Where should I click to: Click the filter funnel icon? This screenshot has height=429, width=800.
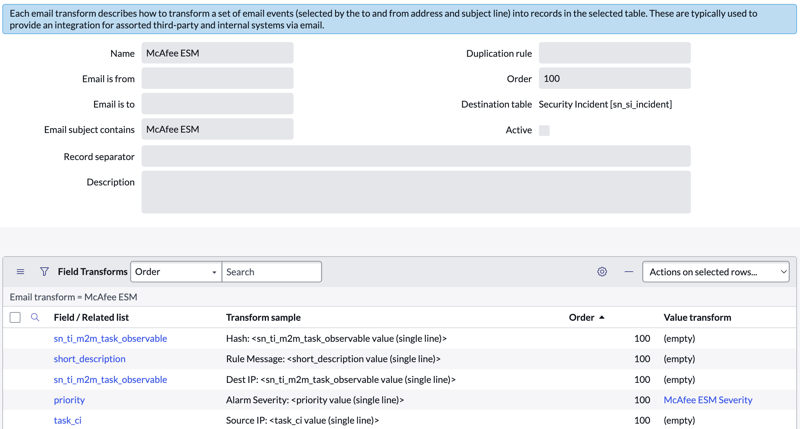click(44, 272)
